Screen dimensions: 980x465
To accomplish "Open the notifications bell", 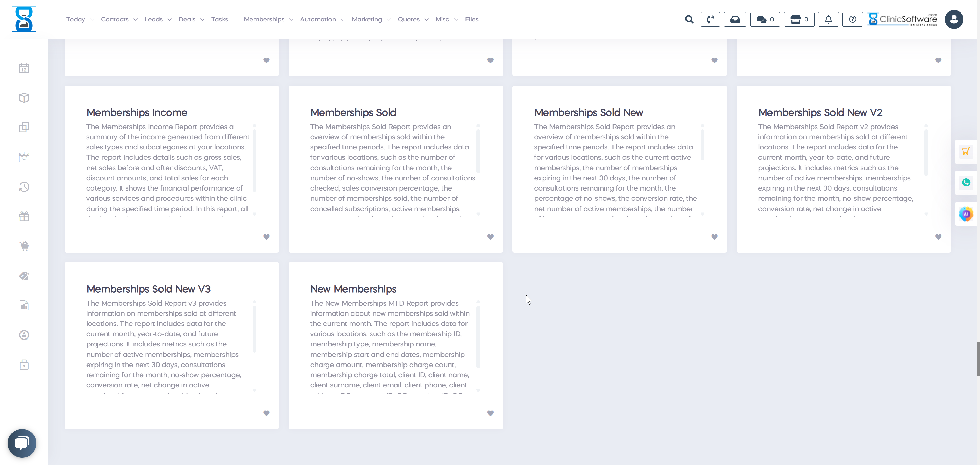I will (828, 19).
